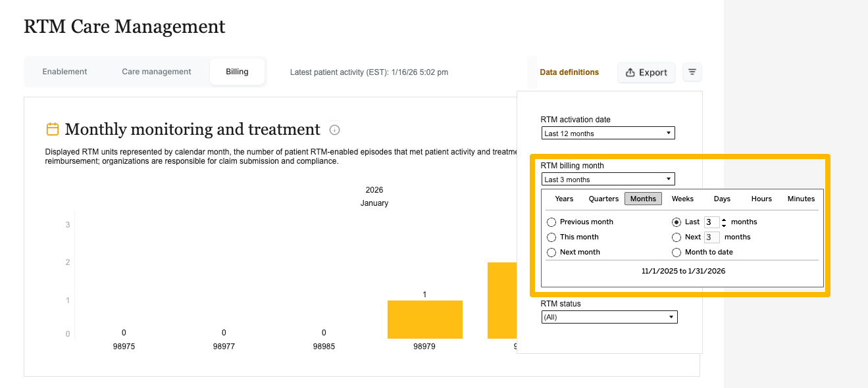Image resolution: width=868 pixels, height=388 pixels.
Task: Switch to the Enablement tab
Action: tap(64, 72)
